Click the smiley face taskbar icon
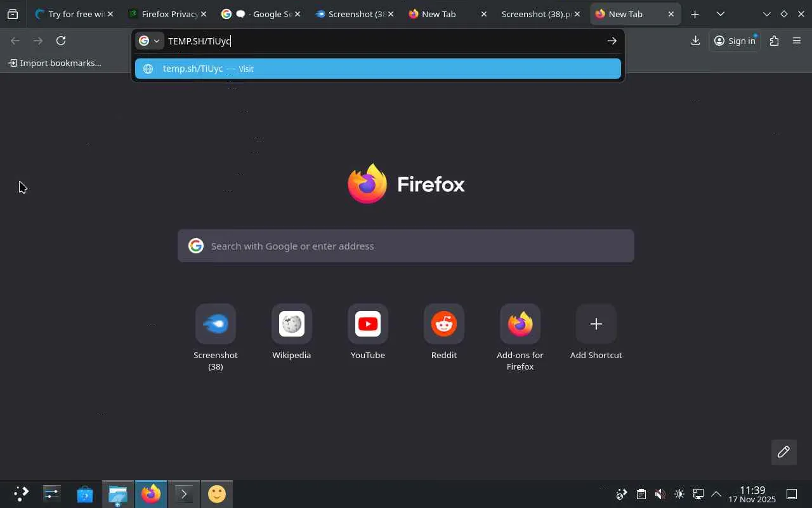This screenshot has width=812, height=508. (217, 494)
